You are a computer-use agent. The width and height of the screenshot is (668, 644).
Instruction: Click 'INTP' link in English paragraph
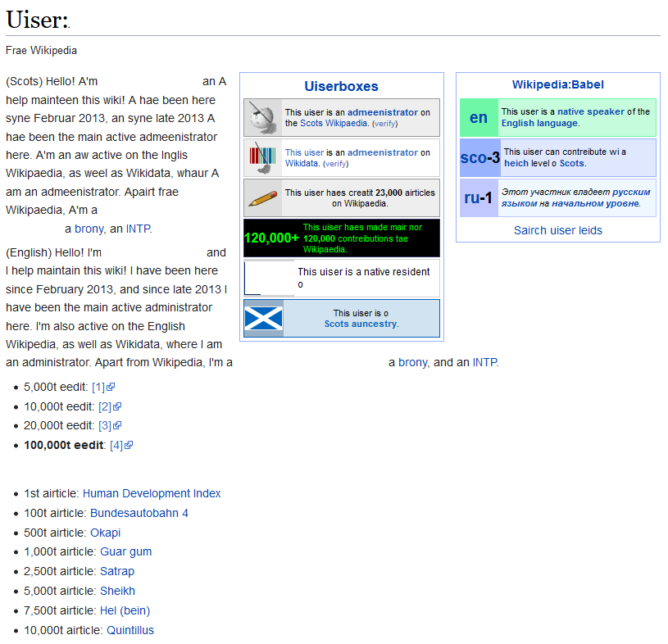484,362
